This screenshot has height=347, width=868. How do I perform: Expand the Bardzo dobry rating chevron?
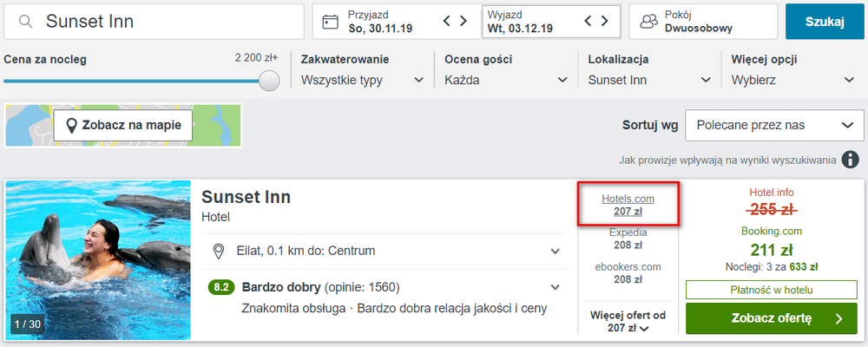point(556,287)
